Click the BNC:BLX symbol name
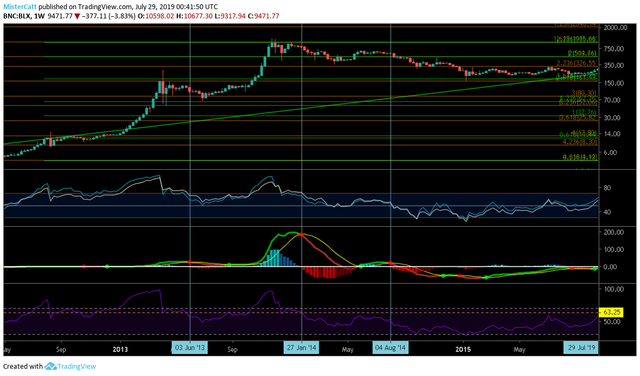Screen dimensions: 640x376 pyautogui.click(x=17, y=16)
